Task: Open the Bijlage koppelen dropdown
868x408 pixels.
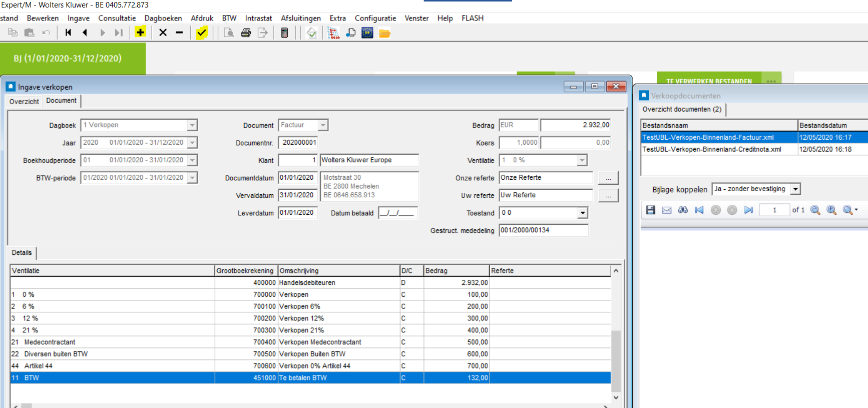Action: (795, 189)
